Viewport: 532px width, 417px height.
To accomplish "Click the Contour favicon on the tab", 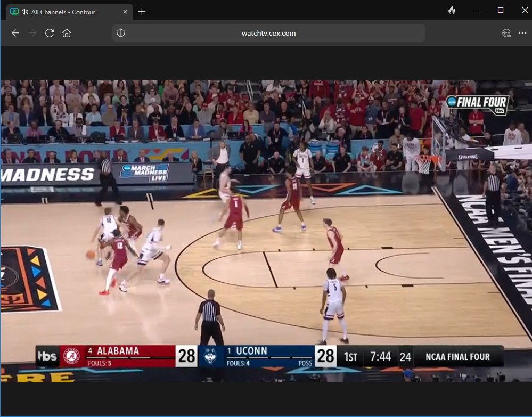I will pyautogui.click(x=14, y=12).
